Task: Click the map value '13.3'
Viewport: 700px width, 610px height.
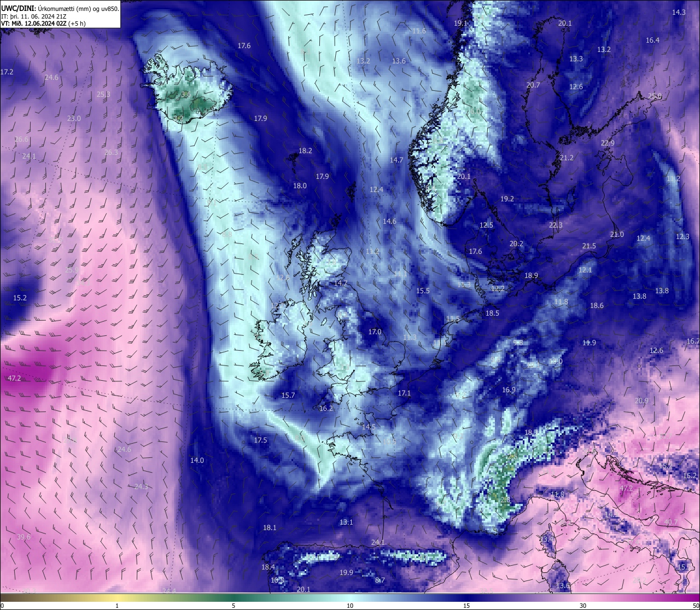Action: [576, 59]
